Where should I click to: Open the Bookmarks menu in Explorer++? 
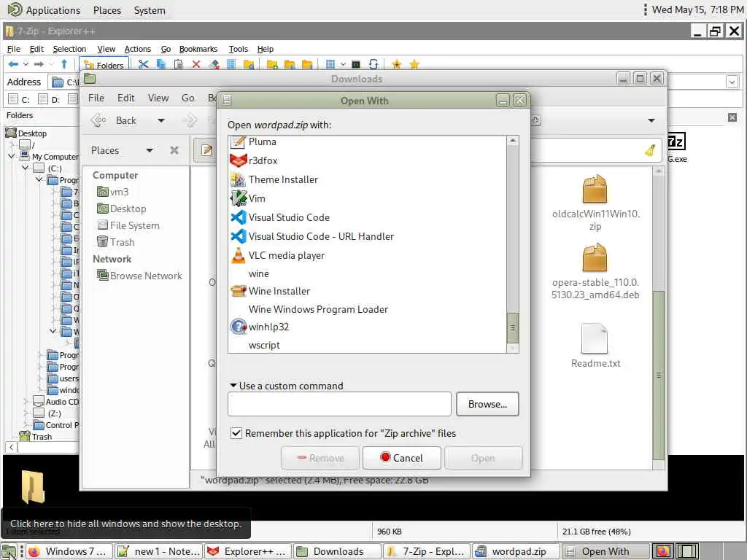point(198,49)
